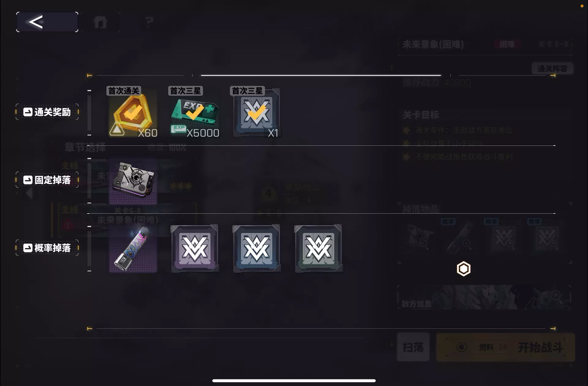This screenshot has width=588, height=386.
Task: Inspect the fixed drop device item
Action: point(133,181)
